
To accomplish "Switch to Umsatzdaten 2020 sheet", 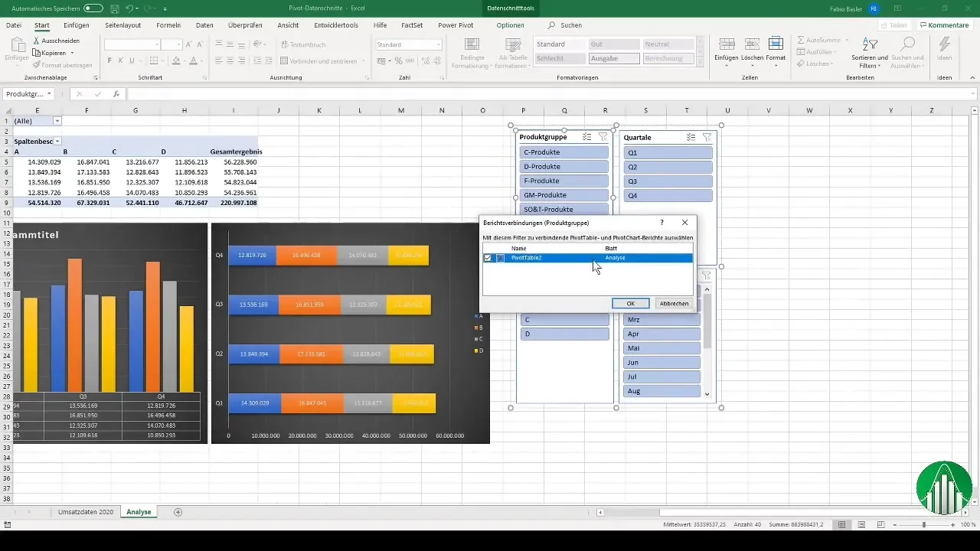I will pyautogui.click(x=86, y=512).
